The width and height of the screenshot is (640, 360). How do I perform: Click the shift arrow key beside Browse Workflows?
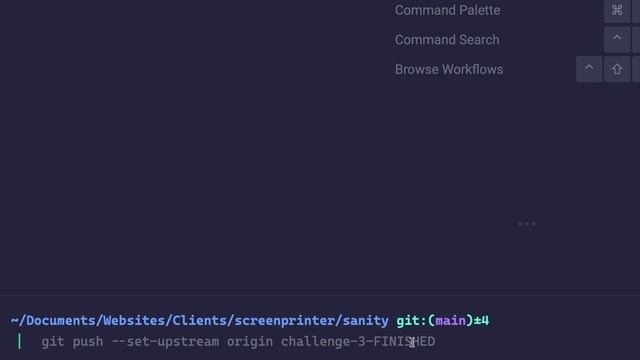point(617,69)
